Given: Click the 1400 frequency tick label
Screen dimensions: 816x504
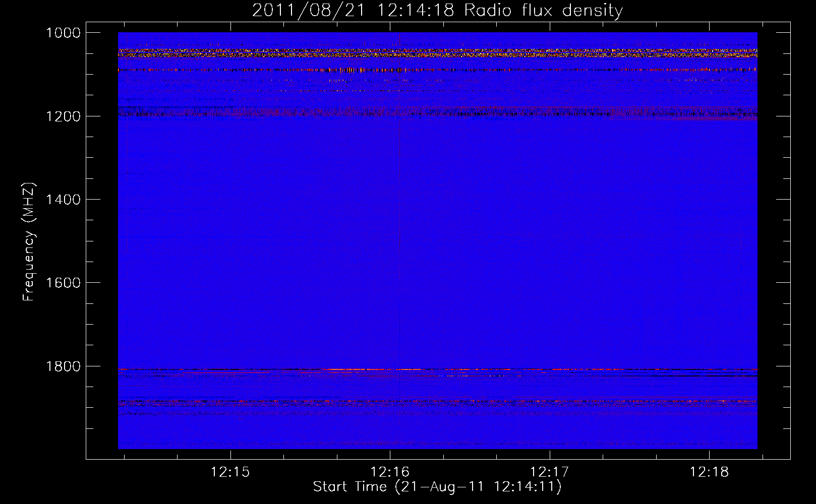Looking at the screenshot, I should click(63, 200).
